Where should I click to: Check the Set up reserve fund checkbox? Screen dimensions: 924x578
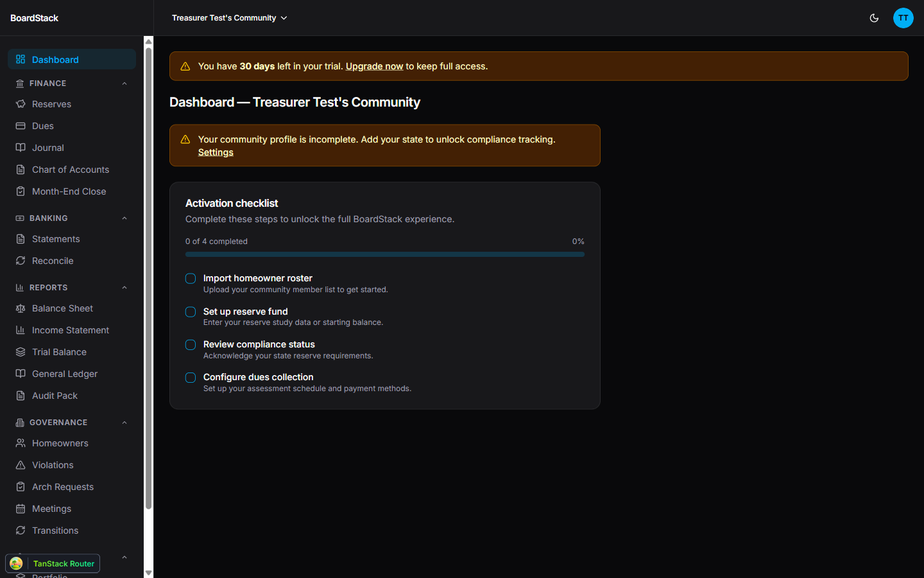tap(191, 312)
